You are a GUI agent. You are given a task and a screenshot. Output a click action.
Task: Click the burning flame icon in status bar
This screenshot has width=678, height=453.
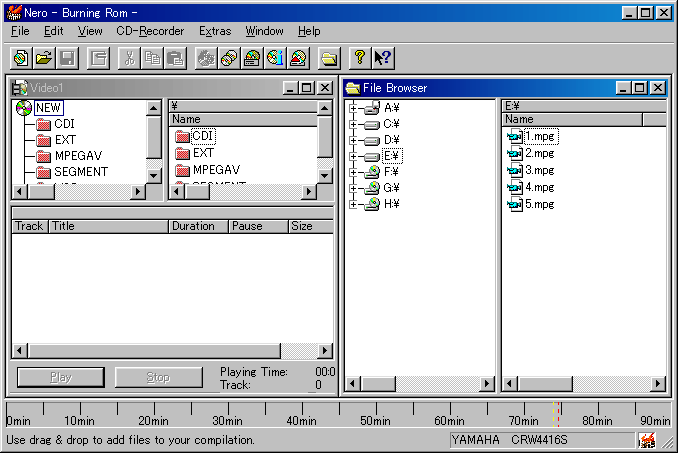click(647, 440)
